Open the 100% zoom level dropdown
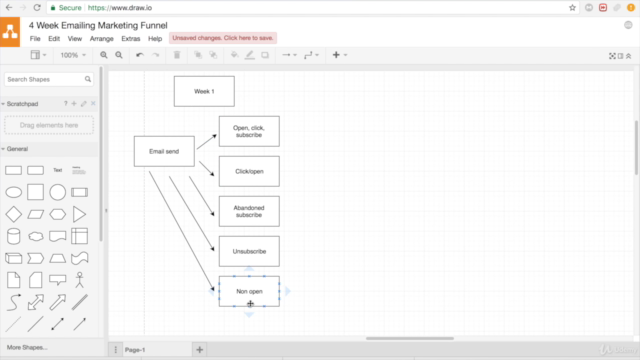The height and width of the screenshot is (360, 640). click(73, 55)
